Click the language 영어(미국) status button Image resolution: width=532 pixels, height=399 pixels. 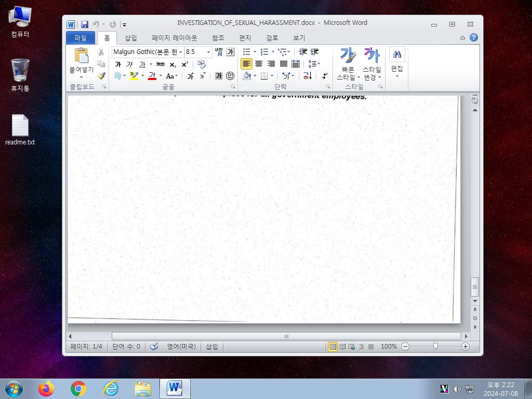[x=181, y=347]
